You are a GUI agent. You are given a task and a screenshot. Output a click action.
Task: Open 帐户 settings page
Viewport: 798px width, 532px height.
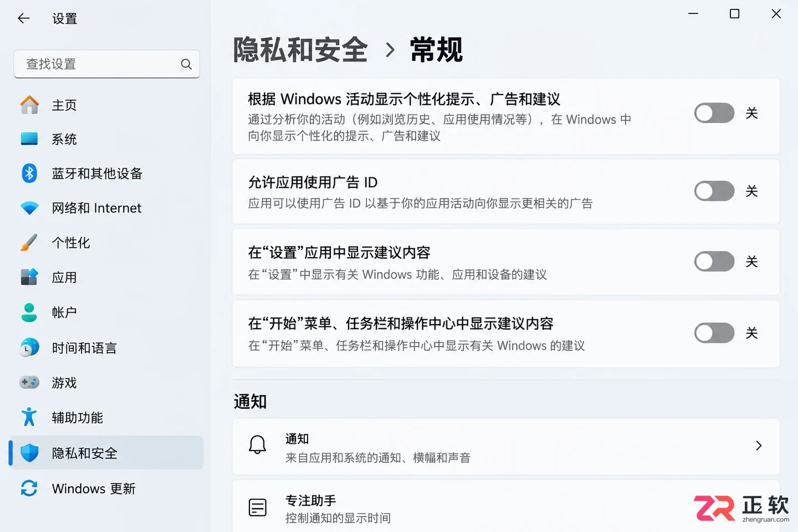[x=106, y=312]
